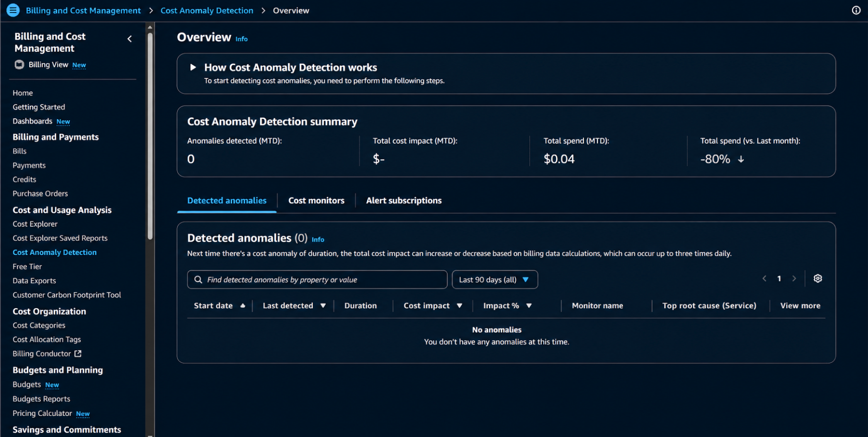
Task: Sort by Start date column
Action: (x=219, y=306)
